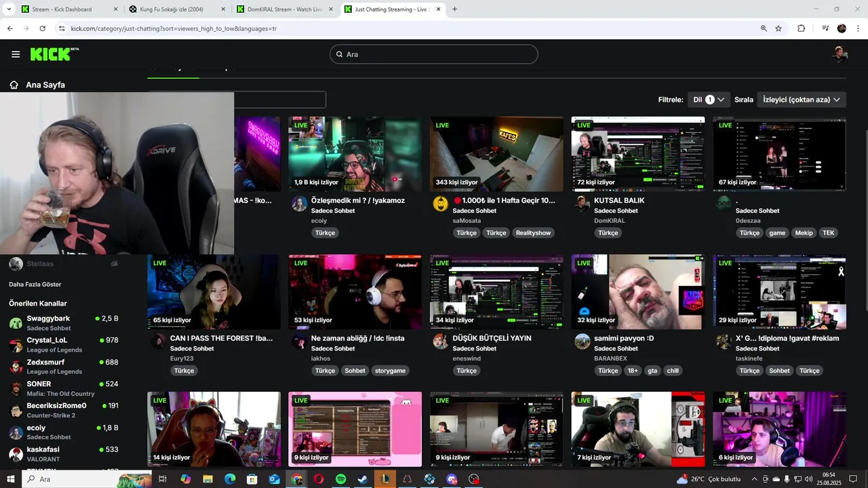Click the Mekip tag on 0deszaa stream
The height and width of the screenshot is (488, 868).
click(804, 232)
